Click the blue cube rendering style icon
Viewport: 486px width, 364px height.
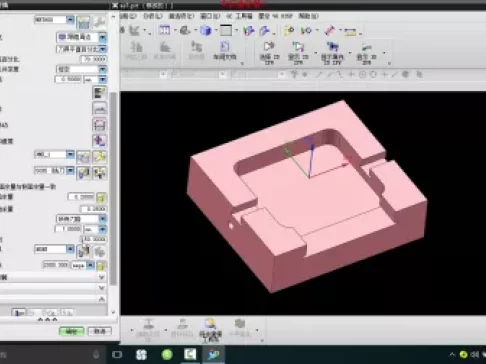[206, 31]
